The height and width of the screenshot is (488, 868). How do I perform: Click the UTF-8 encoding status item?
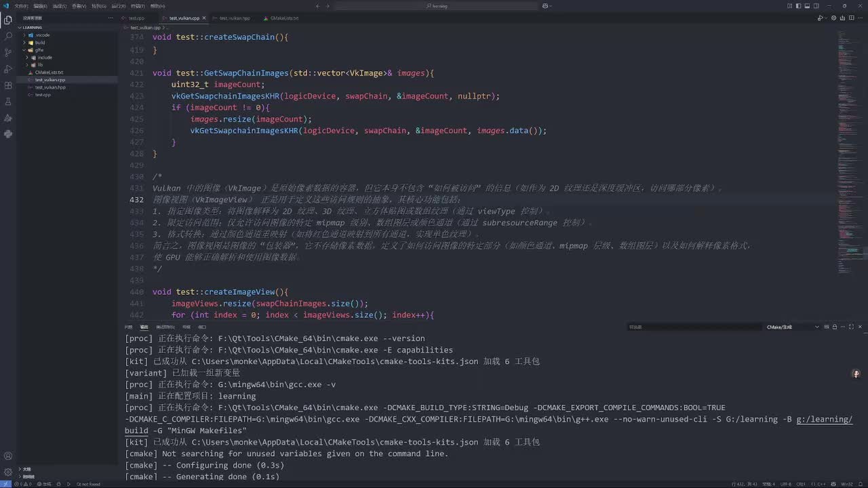point(786,484)
